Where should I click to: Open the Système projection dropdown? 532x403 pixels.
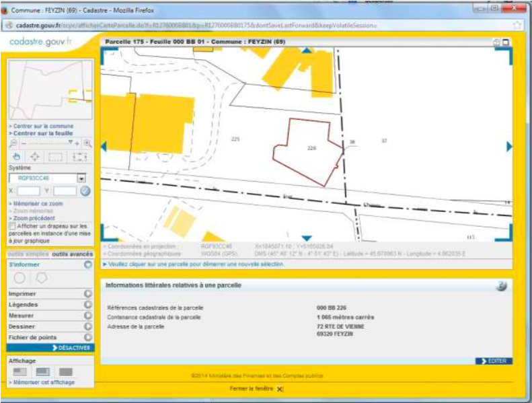click(x=81, y=178)
